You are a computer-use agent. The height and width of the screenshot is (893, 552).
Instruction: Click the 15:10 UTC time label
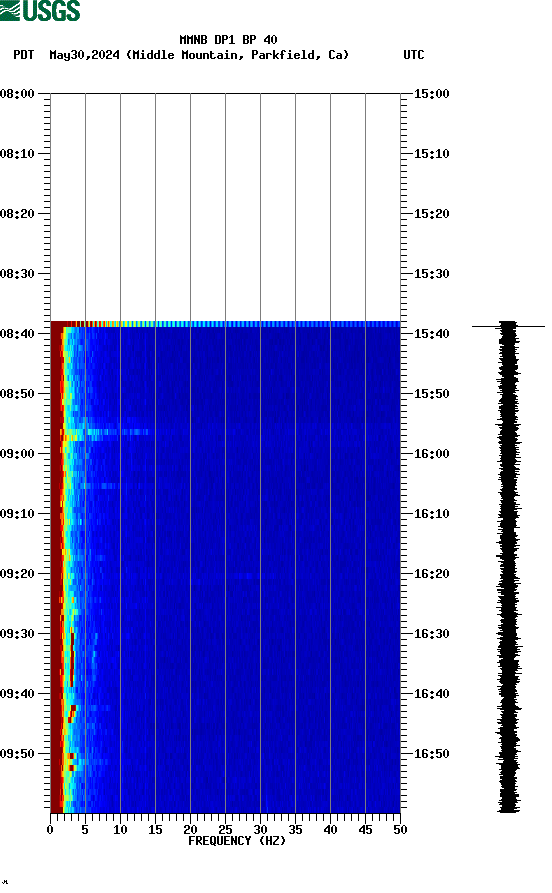point(431,154)
